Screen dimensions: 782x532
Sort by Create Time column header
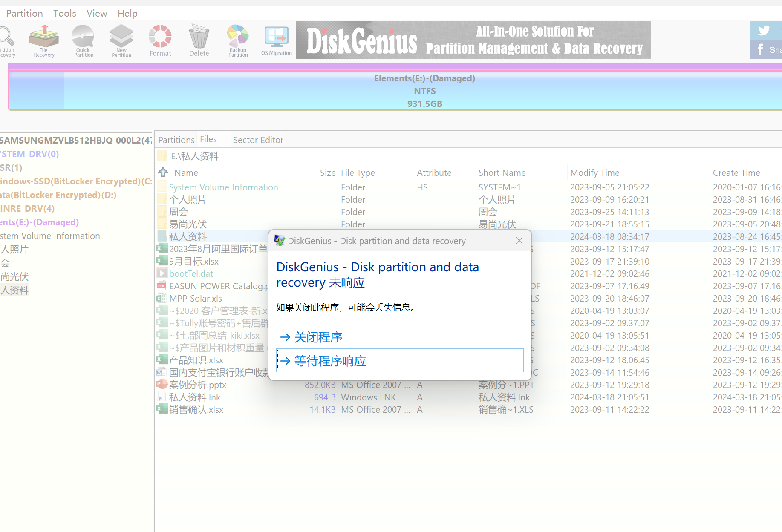[736, 173]
